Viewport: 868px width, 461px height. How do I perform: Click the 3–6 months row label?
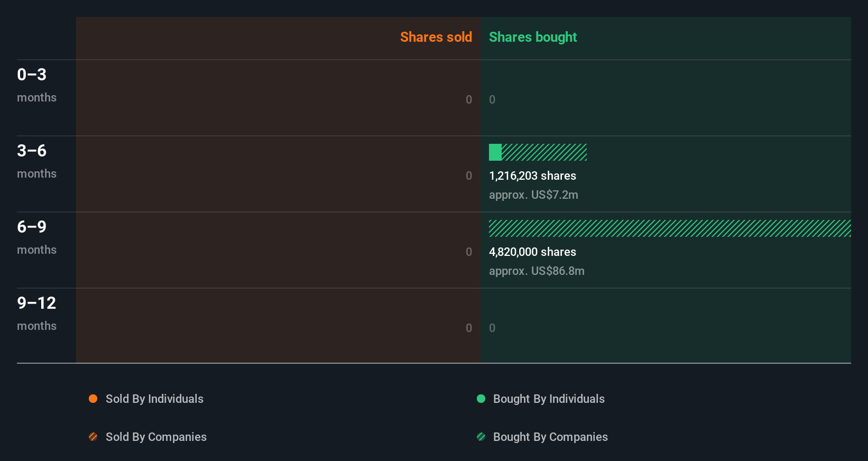pyautogui.click(x=36, y=161)
